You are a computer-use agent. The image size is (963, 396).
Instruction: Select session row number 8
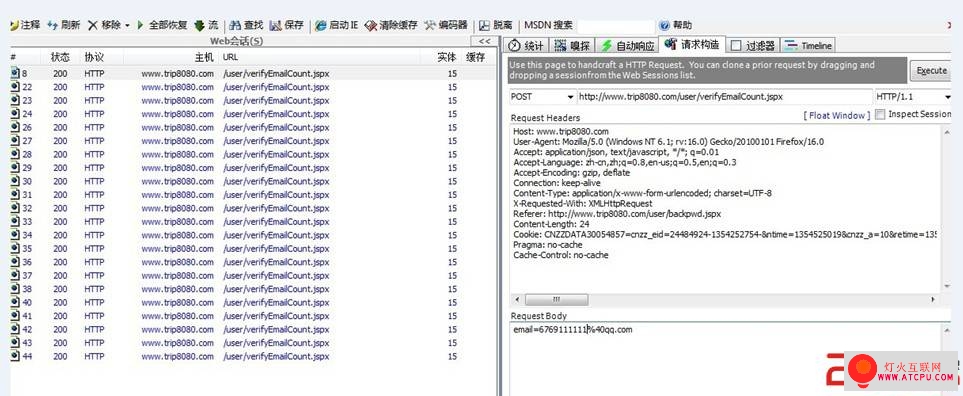click(252, 73)
